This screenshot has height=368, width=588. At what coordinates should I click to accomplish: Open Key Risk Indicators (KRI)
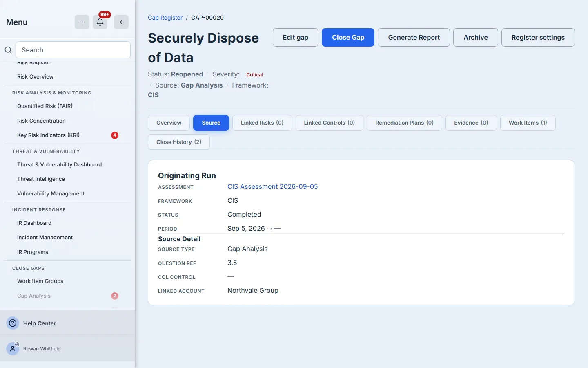click(x=48, y=135)
